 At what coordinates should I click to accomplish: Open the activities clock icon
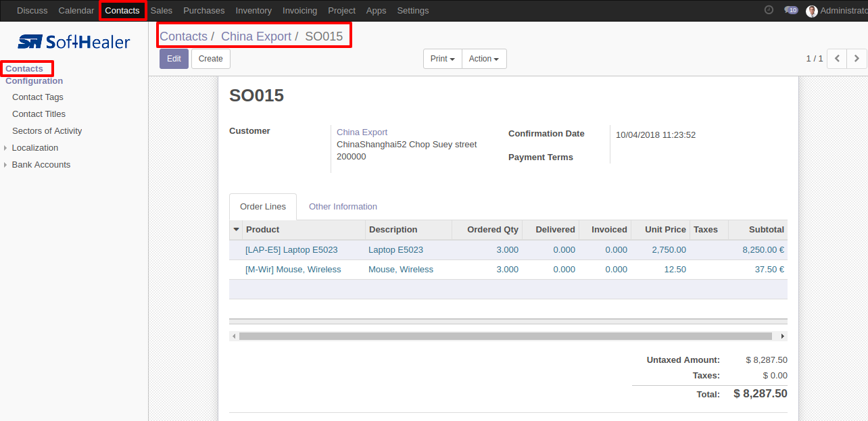(x=769, y=10)
